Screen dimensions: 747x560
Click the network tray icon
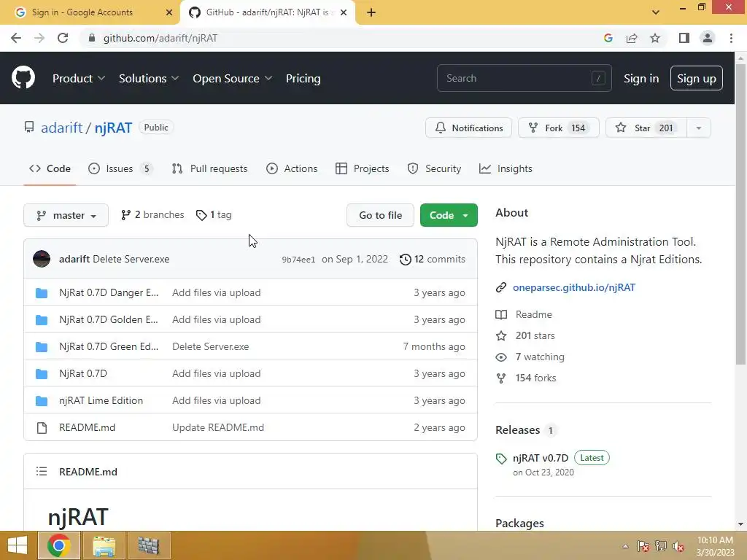[661, 546]
